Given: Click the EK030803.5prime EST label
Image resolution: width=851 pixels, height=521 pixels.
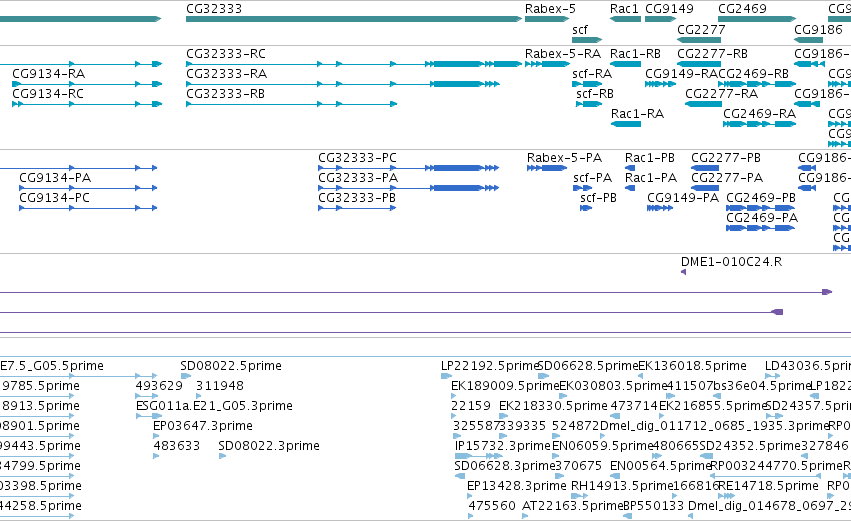Looking at the screenshot, I should [x=613, y=386].
